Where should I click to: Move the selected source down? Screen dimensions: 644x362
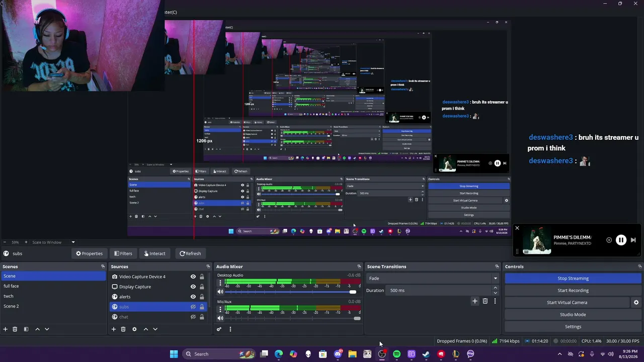click(x=155, y=329)
